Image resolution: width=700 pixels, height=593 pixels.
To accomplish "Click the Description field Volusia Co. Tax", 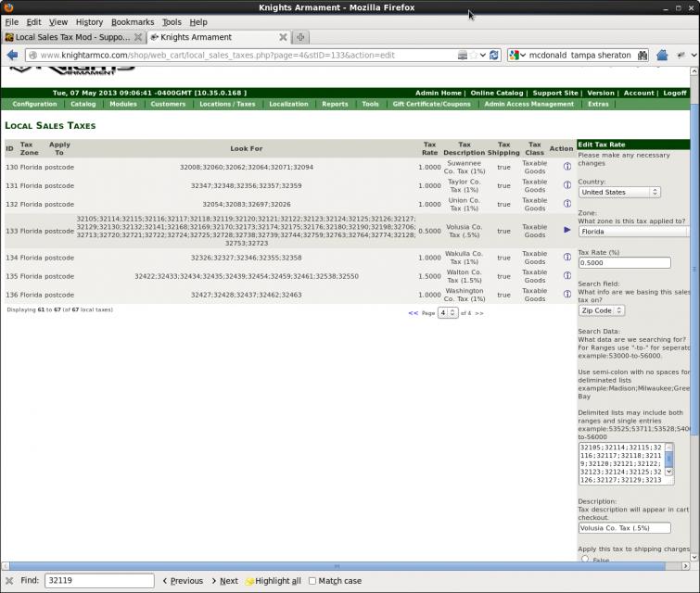I will click(625, 528).
